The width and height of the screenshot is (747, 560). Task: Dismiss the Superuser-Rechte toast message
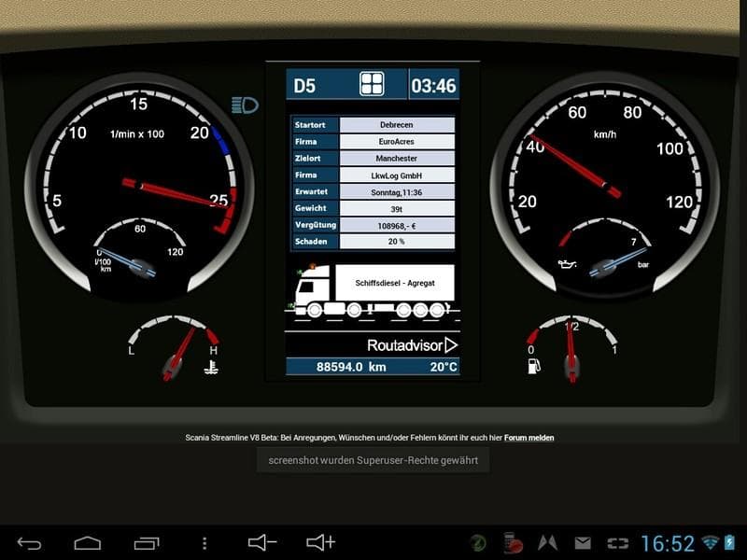[x=373, y=460]
